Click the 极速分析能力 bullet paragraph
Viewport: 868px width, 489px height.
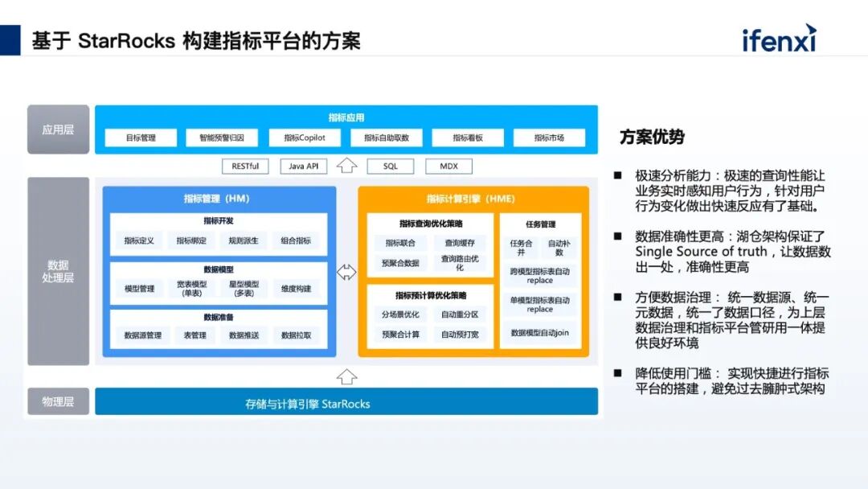point(730,191)
